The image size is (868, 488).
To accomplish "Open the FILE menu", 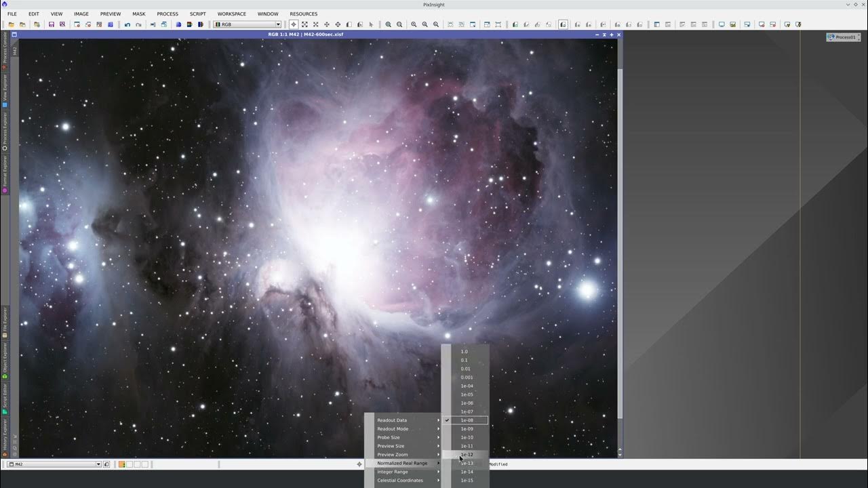I will point(12,14).
